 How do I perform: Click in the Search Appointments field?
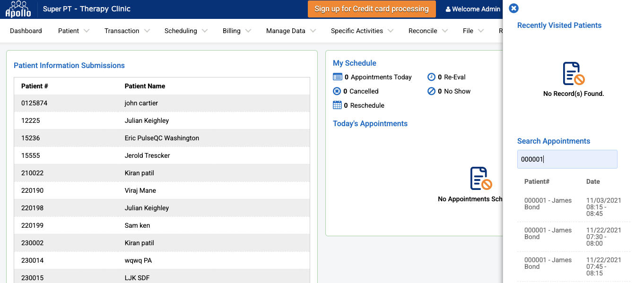click(567, 159)
